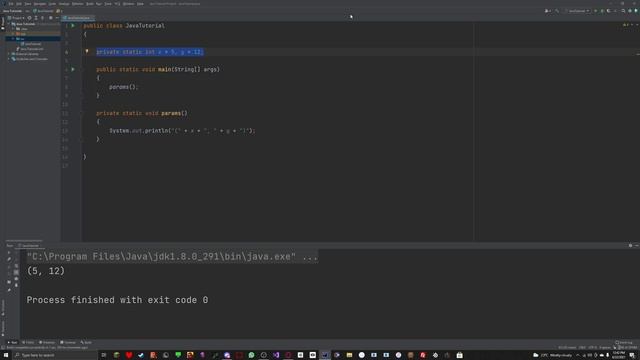Viewport: 640px width, 360px height.
Task: Click Project panel settings gear icon
Action: pyautogui.click(x=50, y=18)
